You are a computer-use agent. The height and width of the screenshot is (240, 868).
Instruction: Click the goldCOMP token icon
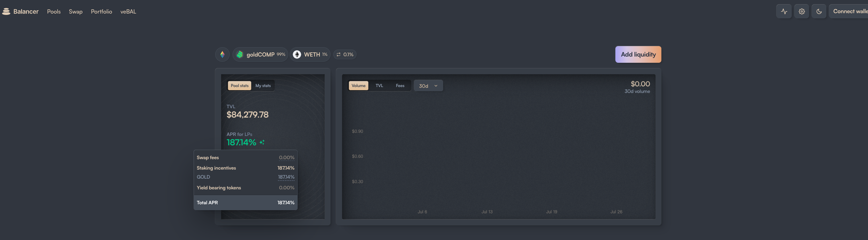pyautogui.click(x=240, y=54)
